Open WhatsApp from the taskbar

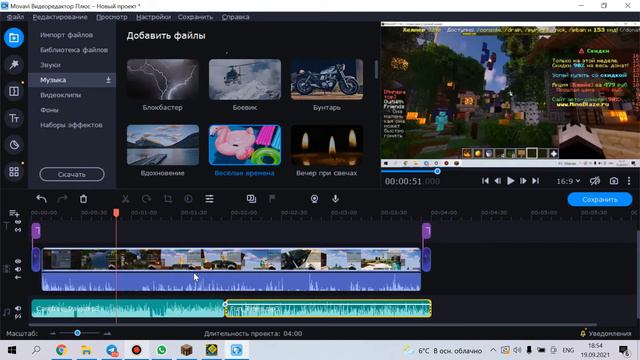pyautogui.click(x=161, y=350)
